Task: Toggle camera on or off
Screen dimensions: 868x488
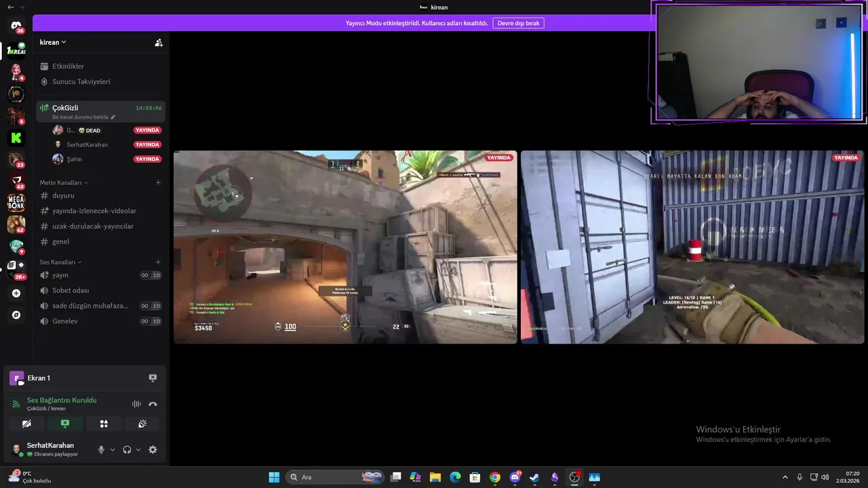Action: coord(26,424)
